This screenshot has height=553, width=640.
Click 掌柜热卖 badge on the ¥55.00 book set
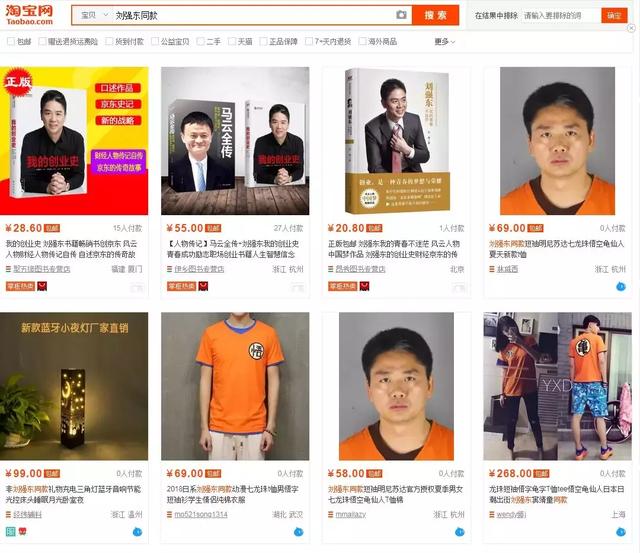(182, 286)
